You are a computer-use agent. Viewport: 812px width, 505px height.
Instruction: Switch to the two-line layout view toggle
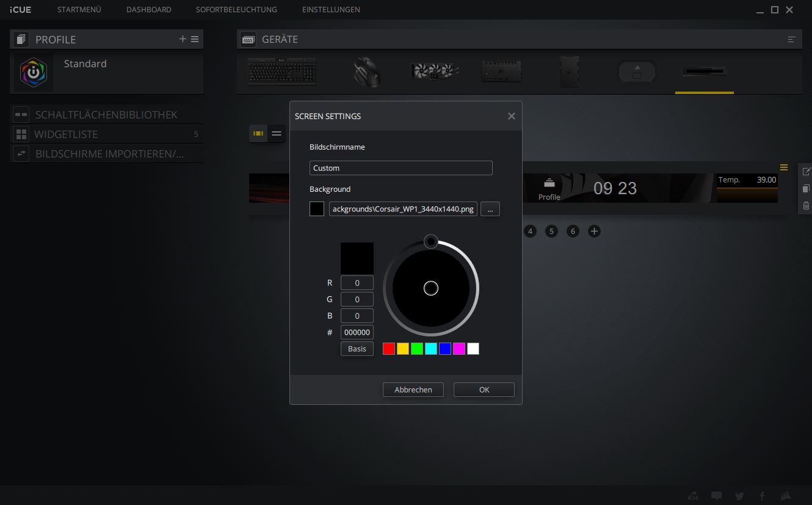[277, 133]
